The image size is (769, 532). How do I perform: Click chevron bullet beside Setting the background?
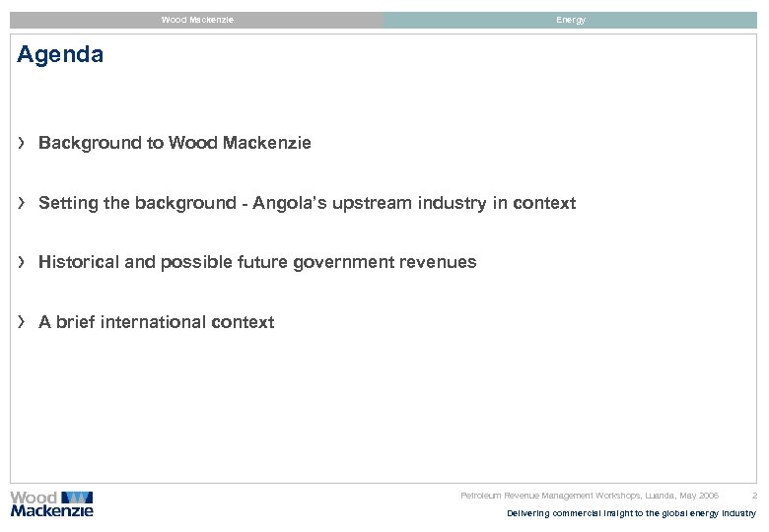(21, 203)
